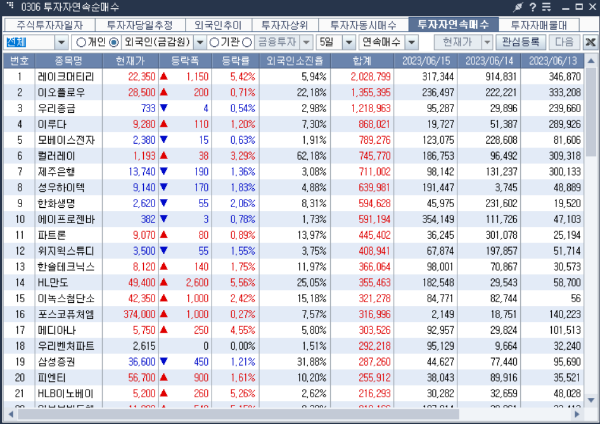Click the 2023/06/15 column header
This screenshot has width=600, height=424.
tap(426, 61)
